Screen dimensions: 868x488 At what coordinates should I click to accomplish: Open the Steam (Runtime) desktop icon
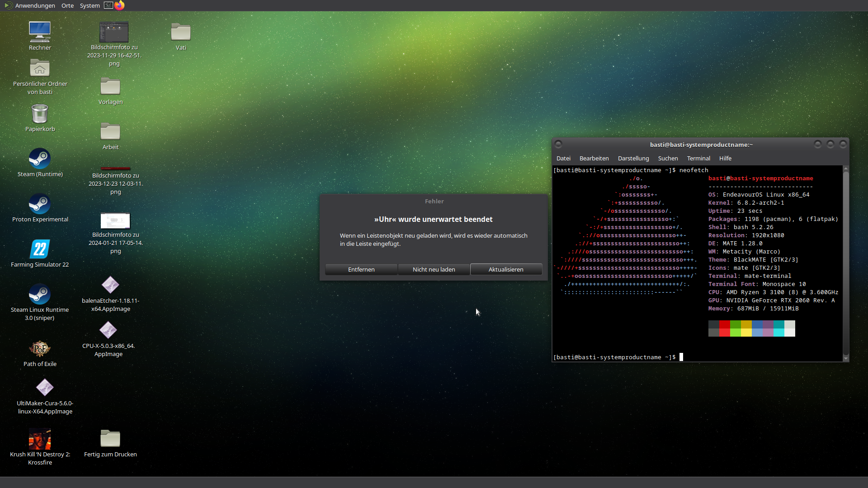point(40,159)
